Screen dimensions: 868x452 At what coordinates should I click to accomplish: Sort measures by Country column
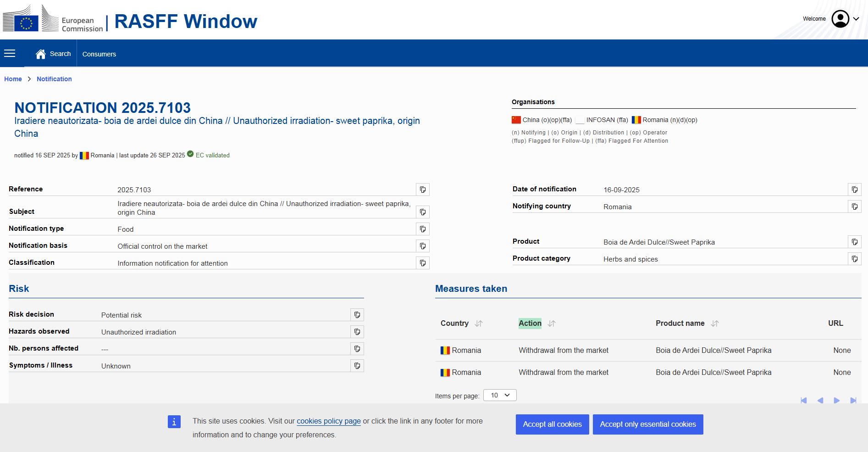tap(479, 324)
